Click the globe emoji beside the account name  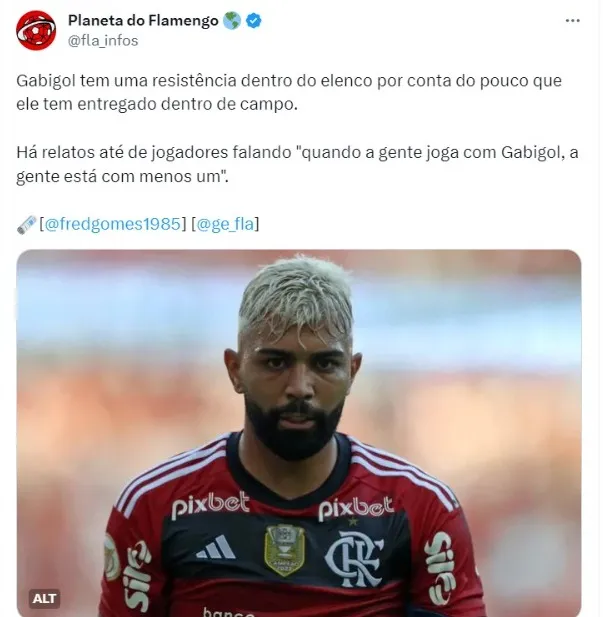coord(232,20)
